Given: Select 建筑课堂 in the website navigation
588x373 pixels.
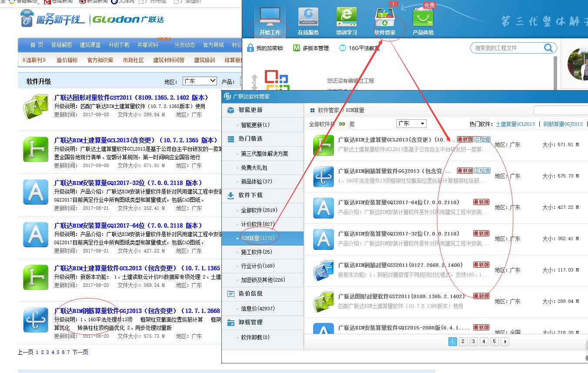Looking at the screenshot, I should pos(90,45).
